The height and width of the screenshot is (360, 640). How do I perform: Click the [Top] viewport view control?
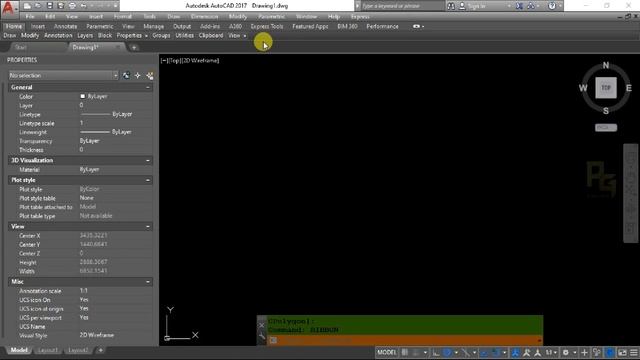174,60
